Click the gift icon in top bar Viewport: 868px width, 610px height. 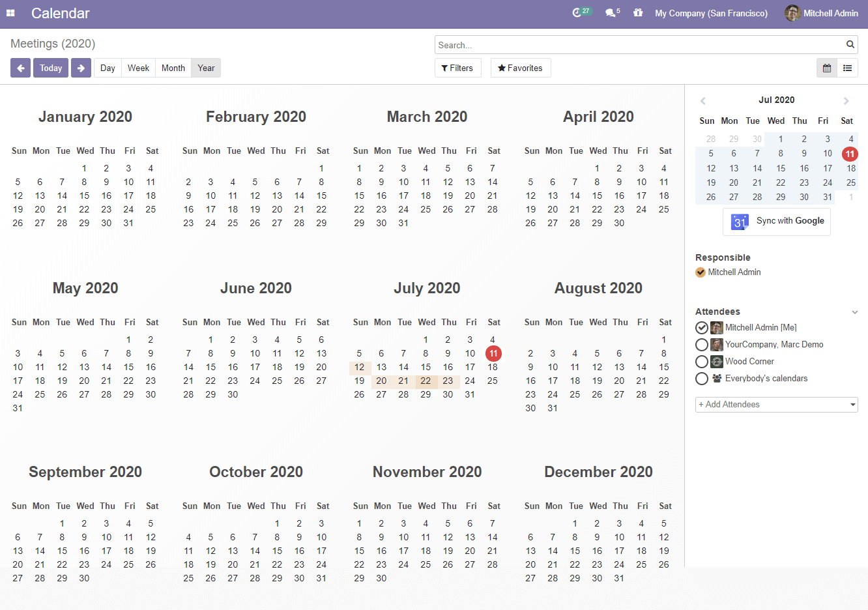(638, 13)
